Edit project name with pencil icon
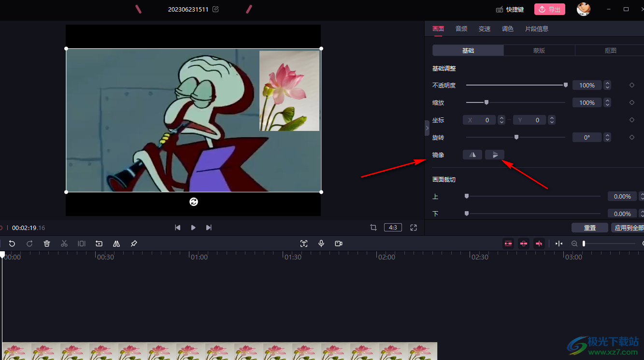 coord(215,9)
